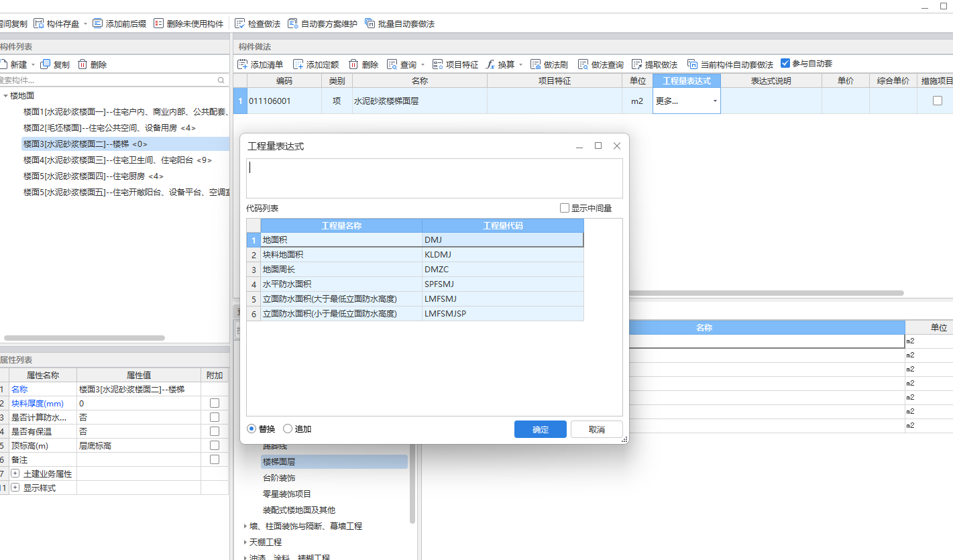Click 取消 in the expression dialog
This screenshot has width=953, height=560.
[x=597, y=429]
